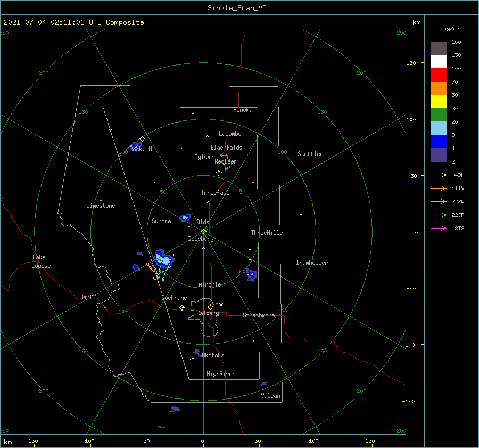Click the Limestone label

(101, 206)
